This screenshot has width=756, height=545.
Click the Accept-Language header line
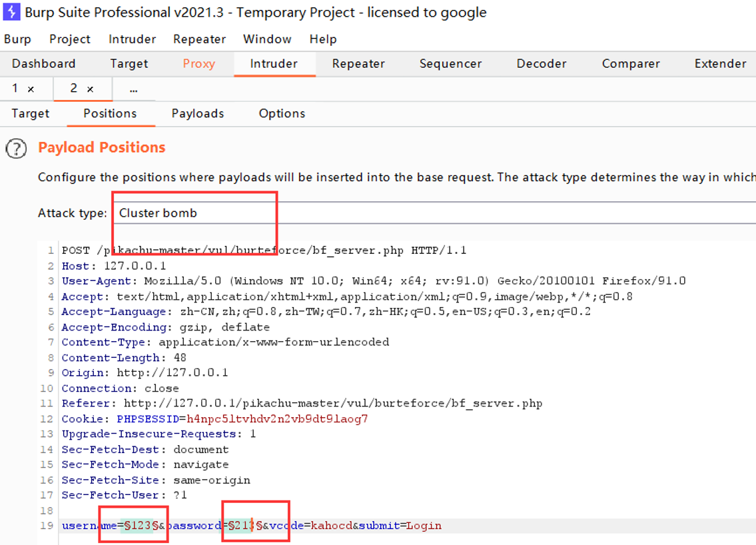(x=326, y=312)
